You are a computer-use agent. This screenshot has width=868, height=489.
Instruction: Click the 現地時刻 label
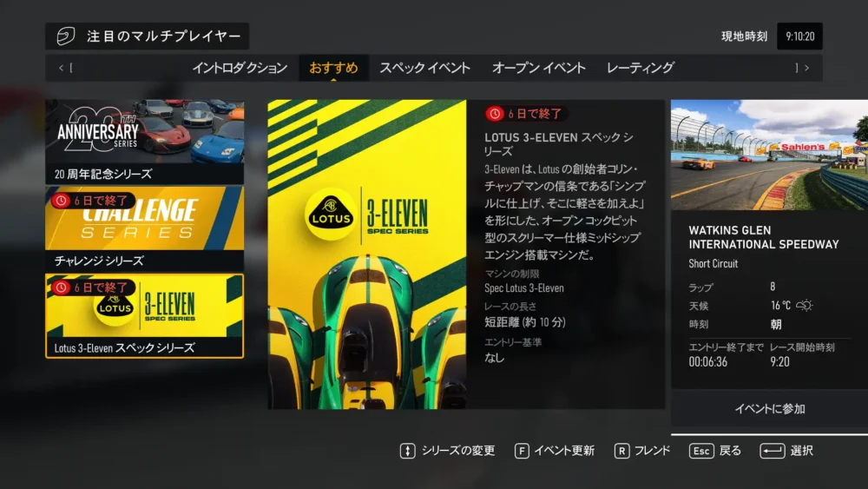pos(745,36)
